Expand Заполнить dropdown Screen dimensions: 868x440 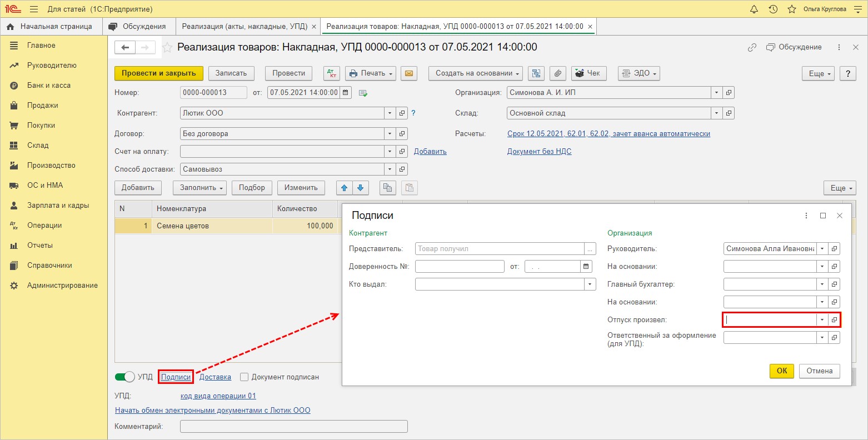(x=199, y=188)
